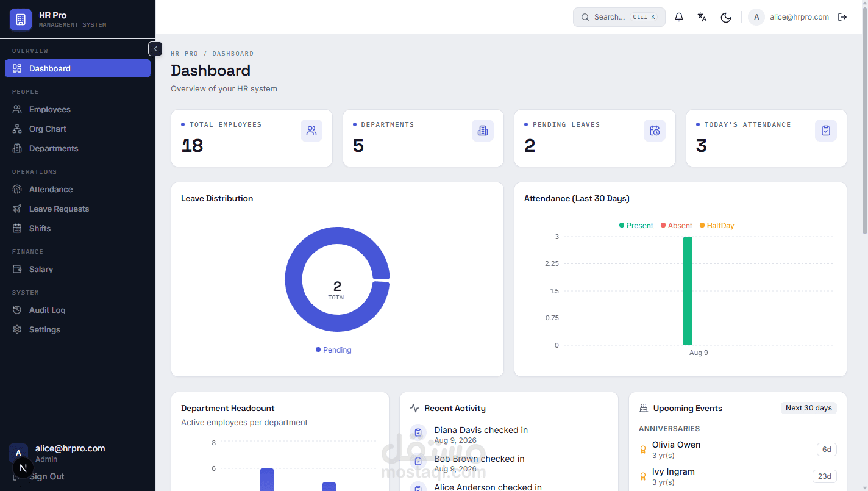Click the HR Pro building logo icon
The height and width of the screenshot is (491, 868).
(20, 20)
